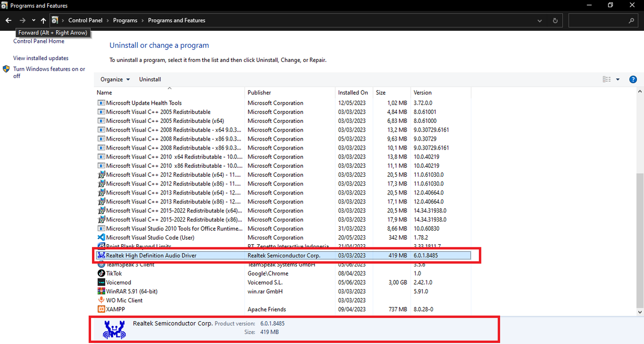Image resolution: width=644 pixels, height=344 pixels.
Task: Select Microsoft Visual C++ 2005 Redistributable row text
Action: tap(158, 112)
